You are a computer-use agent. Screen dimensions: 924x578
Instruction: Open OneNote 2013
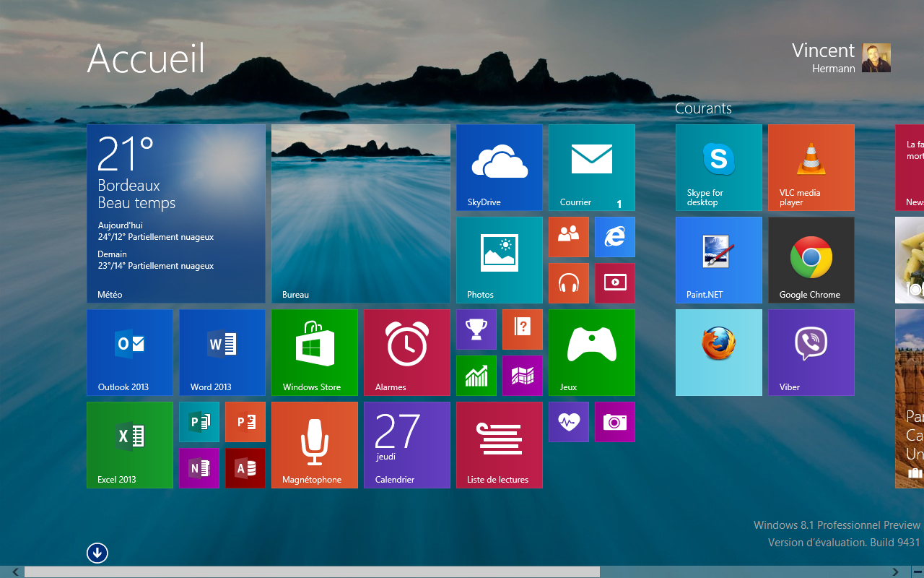(x=199, y=468)
